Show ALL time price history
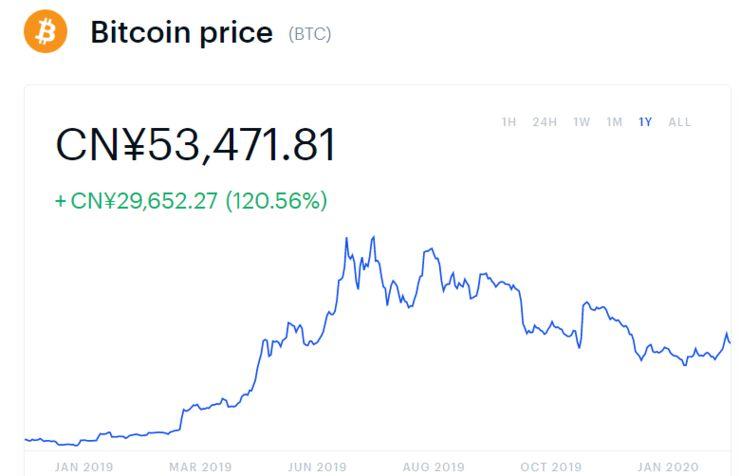 click(x=680, y=122)
